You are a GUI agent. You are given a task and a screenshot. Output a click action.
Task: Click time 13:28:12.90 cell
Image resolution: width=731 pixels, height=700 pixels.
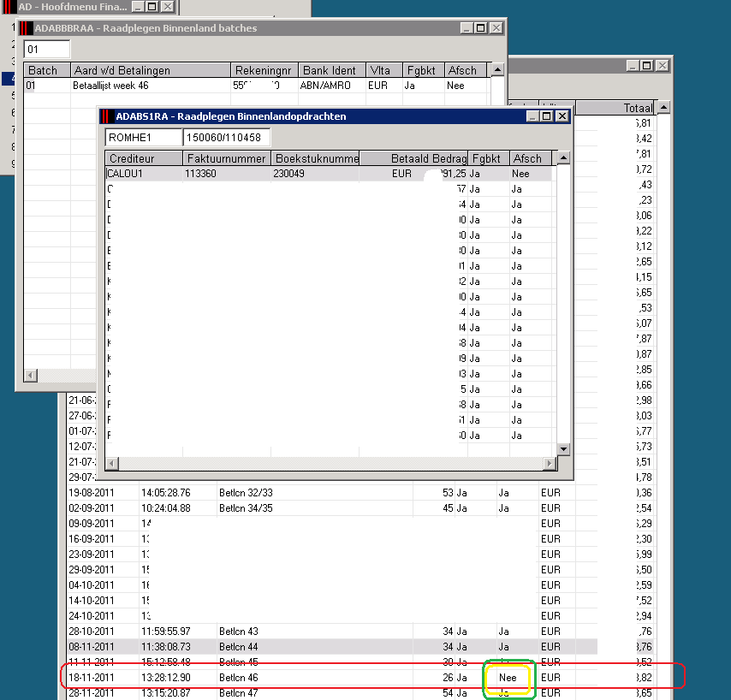point(166,678)
